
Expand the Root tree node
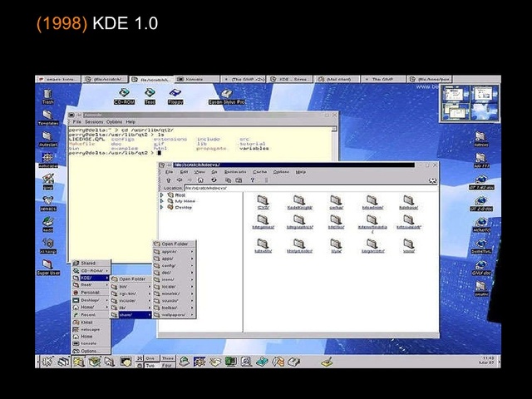coord(162,195)
